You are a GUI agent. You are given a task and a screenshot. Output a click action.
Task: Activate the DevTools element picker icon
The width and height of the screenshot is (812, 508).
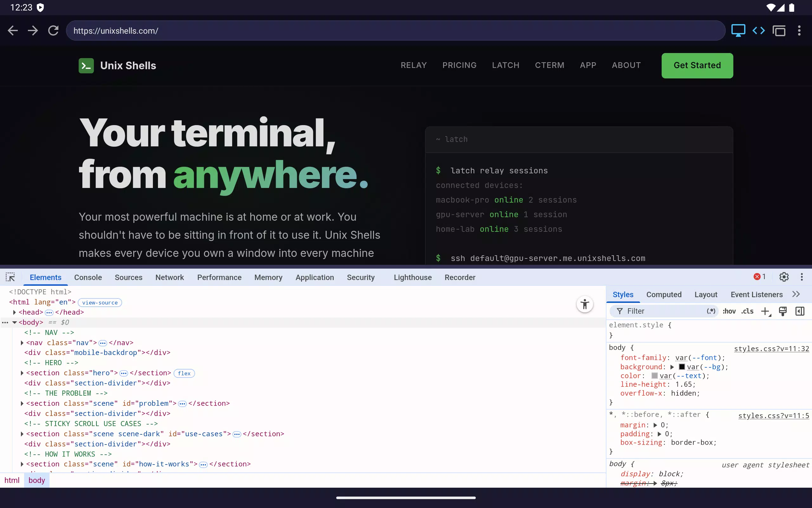10,277
